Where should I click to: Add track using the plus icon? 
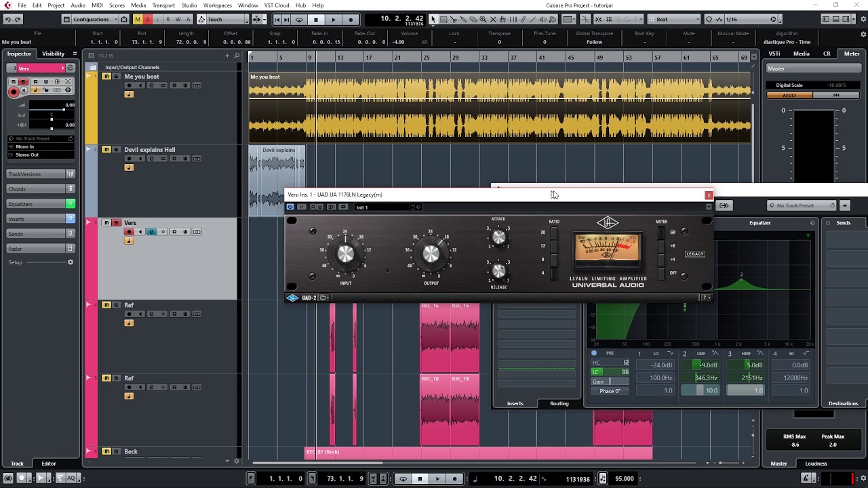(227, 56)
